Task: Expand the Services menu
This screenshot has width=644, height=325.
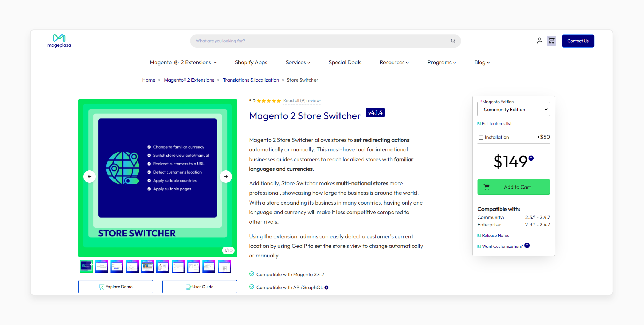Action: pos(298,62)
